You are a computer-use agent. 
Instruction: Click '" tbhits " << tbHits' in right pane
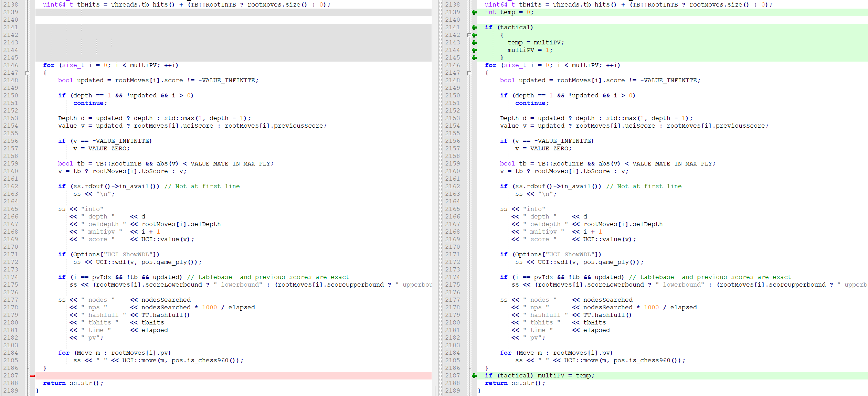559,323
